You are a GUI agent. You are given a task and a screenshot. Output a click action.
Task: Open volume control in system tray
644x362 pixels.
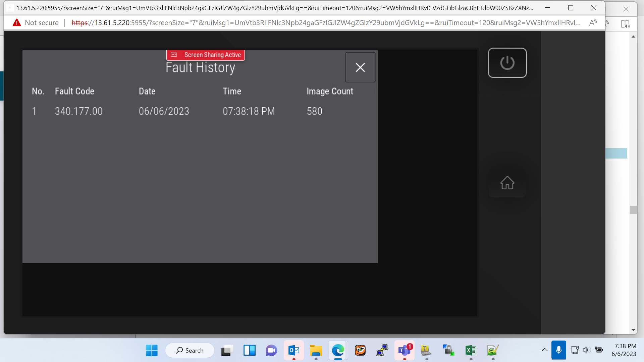586,350
